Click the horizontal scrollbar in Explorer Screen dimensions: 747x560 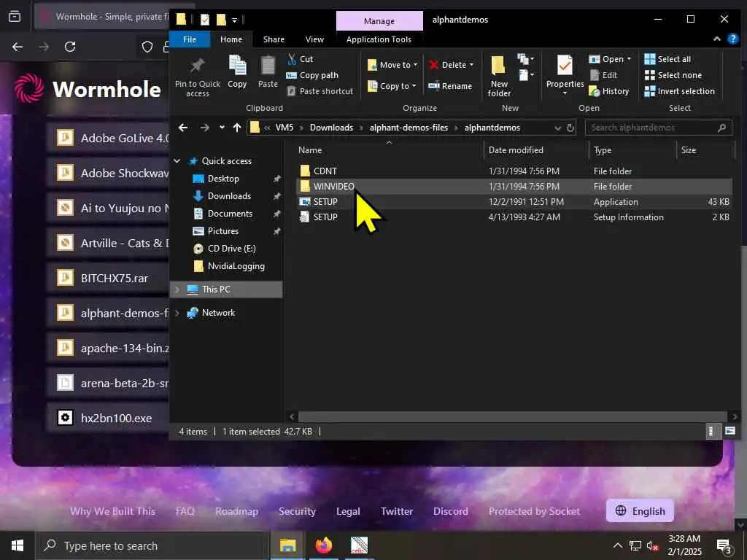coord(513,416)
